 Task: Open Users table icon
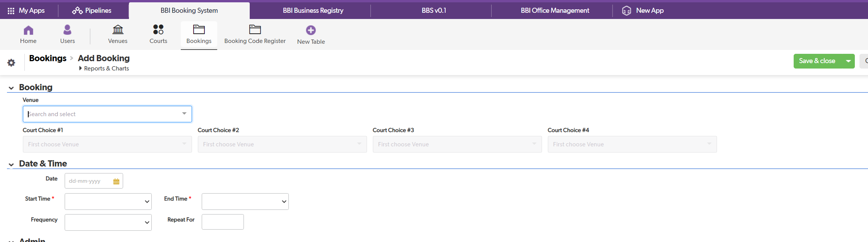pos(67,29)
